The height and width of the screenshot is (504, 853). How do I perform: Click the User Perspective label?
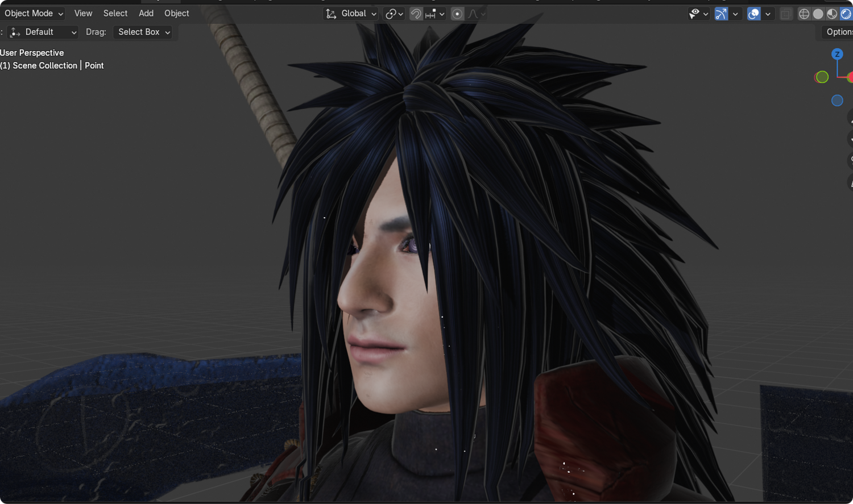click(32, 53)
